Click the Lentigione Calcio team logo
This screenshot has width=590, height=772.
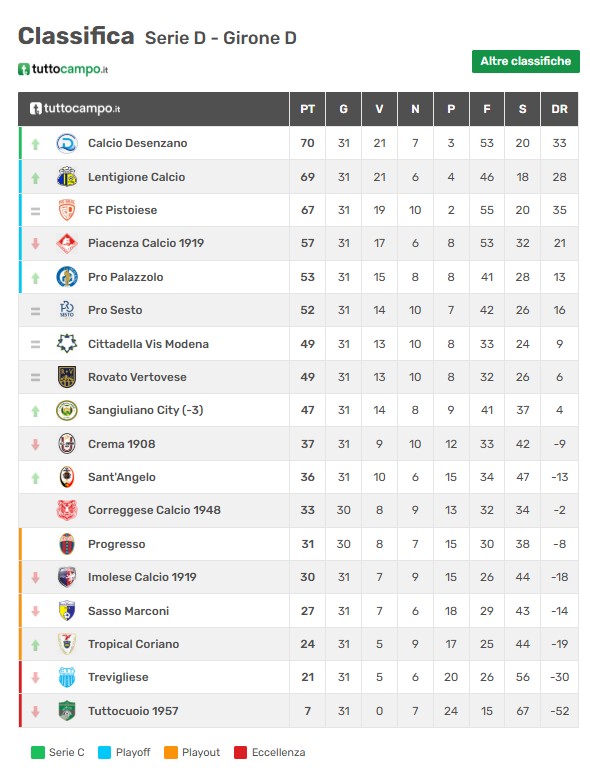[x=66, y=177]
